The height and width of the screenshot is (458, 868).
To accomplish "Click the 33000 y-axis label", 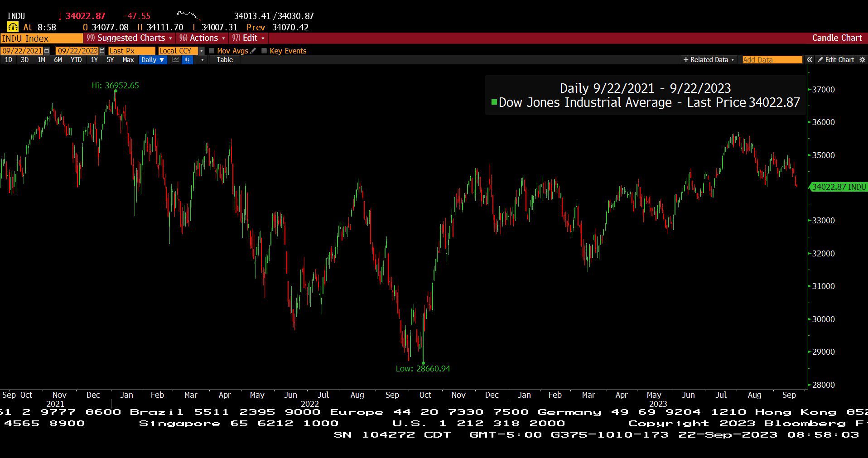I will tap(823, 220).
